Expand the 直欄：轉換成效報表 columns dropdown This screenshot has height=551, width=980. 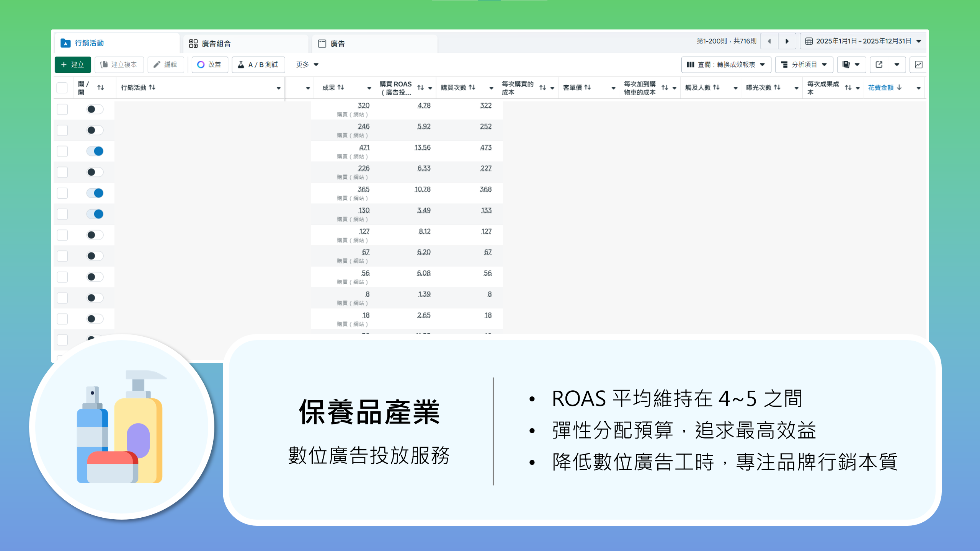(x=726, y=65)
